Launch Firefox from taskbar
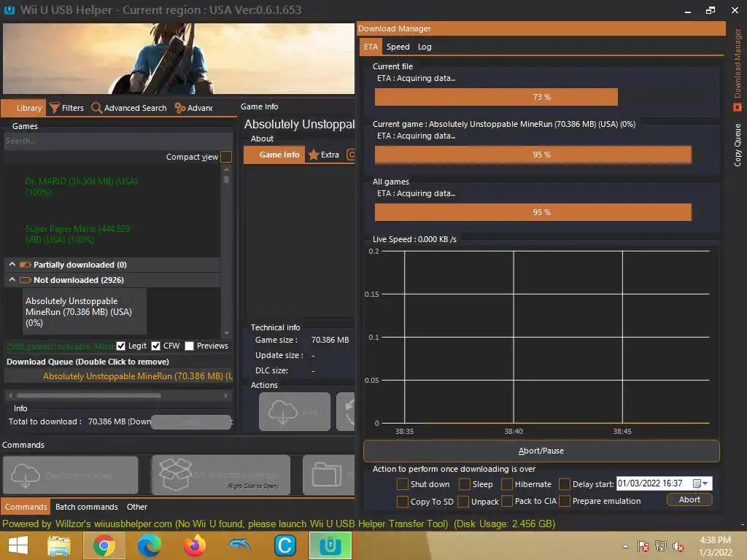The image size is (747, 560). click(x=194, y=545)
